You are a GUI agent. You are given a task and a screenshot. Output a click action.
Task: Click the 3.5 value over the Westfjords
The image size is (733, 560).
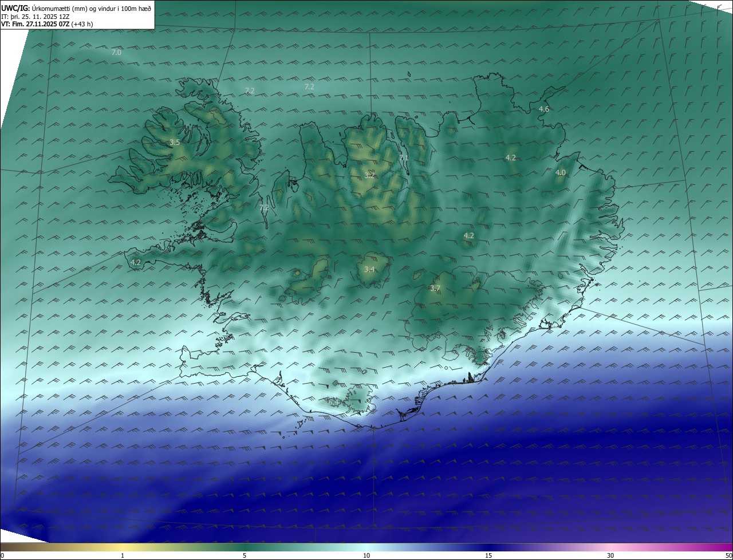tap(175, 142)
